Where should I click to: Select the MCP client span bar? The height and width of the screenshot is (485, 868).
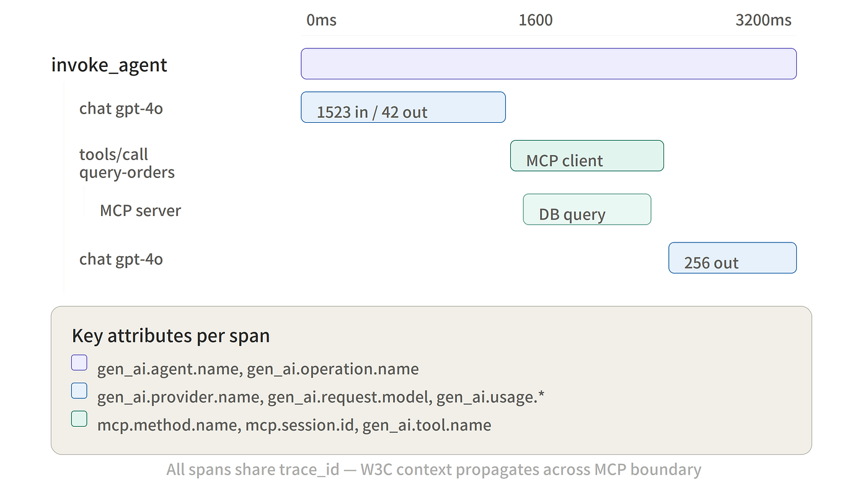click(587, 156)
